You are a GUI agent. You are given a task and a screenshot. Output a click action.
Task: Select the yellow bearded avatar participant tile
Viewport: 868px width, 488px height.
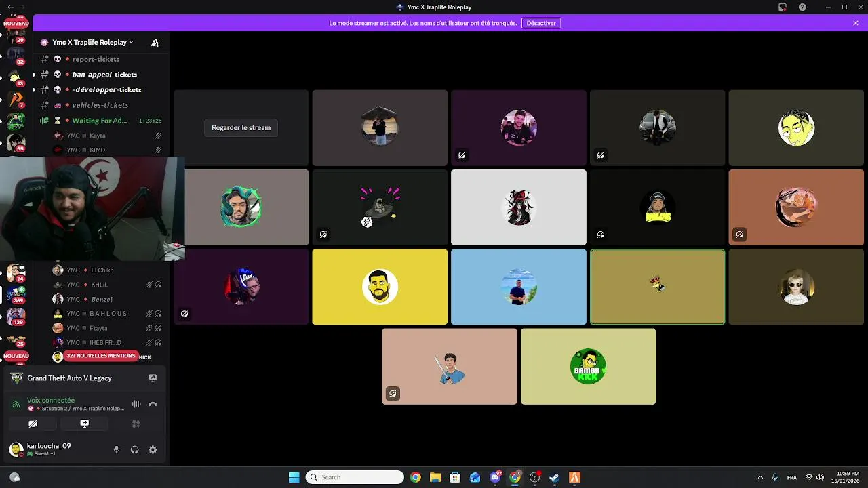pyautogui.click(x=380, y=287)
